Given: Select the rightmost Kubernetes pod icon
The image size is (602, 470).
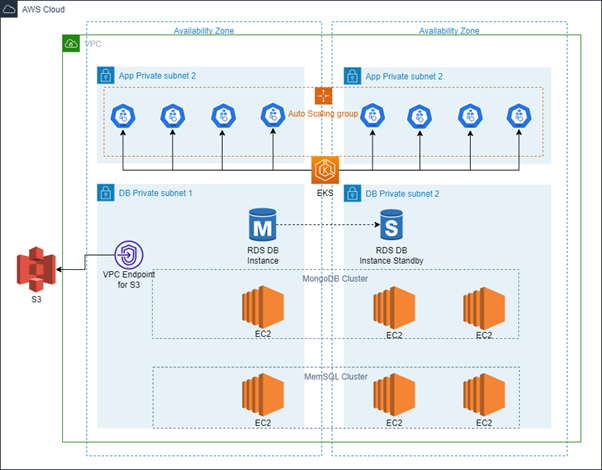Looking at the screenshot, I should click(518, 116).
